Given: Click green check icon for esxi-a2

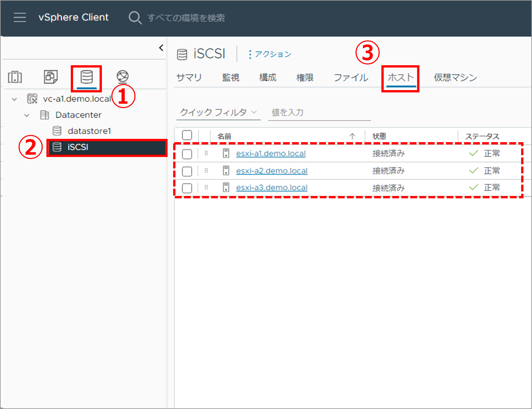Looking at the screenshot, I should 473,171.
